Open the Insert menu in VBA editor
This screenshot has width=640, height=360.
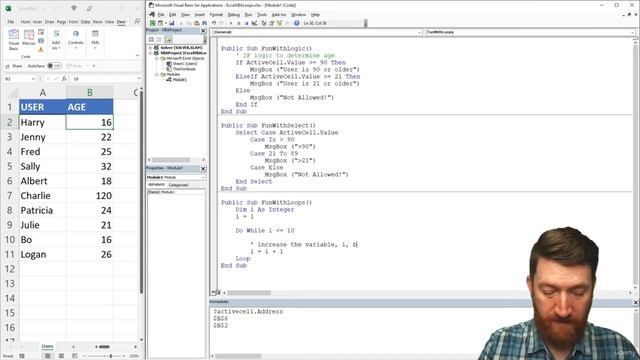[x=200, y=15]
